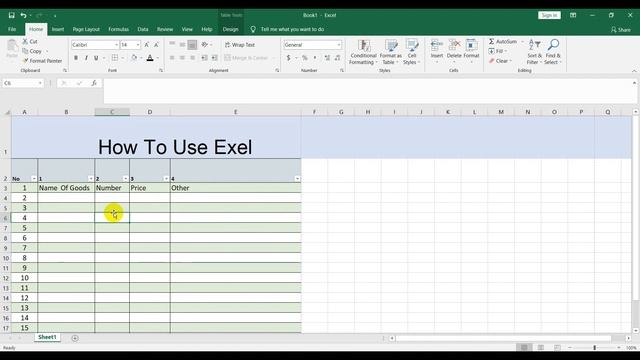Open the Fill options

[498, 51]
